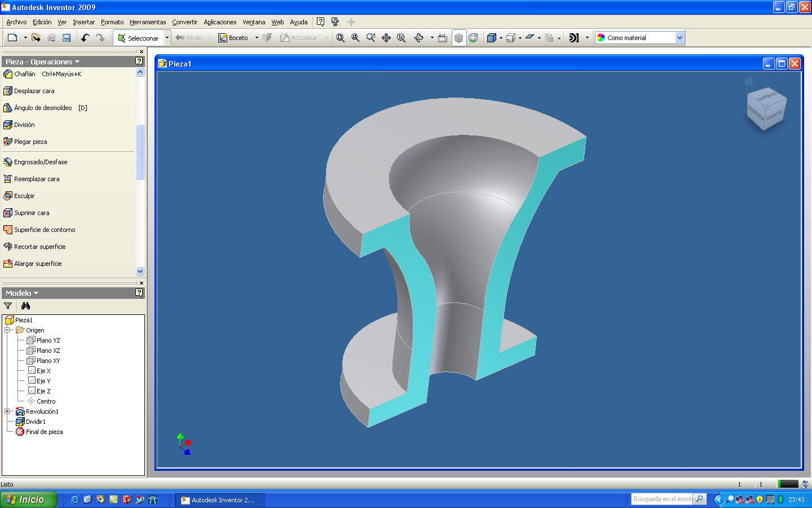This screenshot has height=508, width=812.
Task: Toggle the SteeringWheels icon
Action: [x=474, y=38]
